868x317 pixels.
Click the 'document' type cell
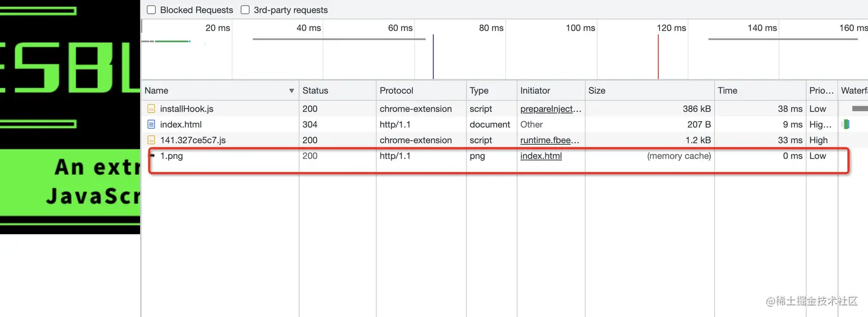coord(490,124)
